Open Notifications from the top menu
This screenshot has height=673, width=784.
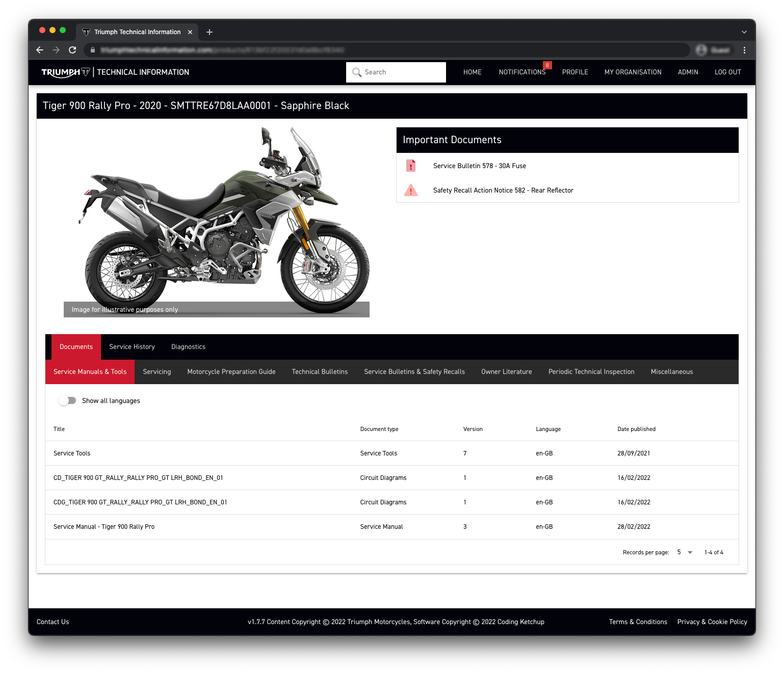tap(522, 72)
